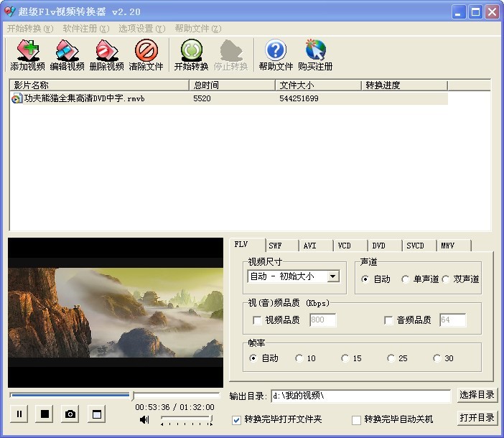Screen dimensions: 504x438
Task: Click the 输出目录 path input field
Action: (360, 396)
